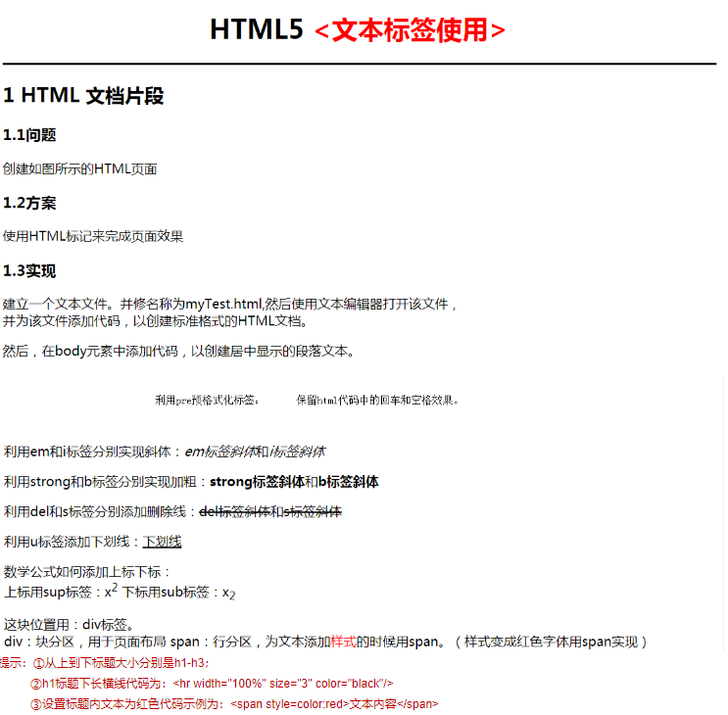Click the red word 样式
The image size is (728, 715).
click(x=344, y=642)
